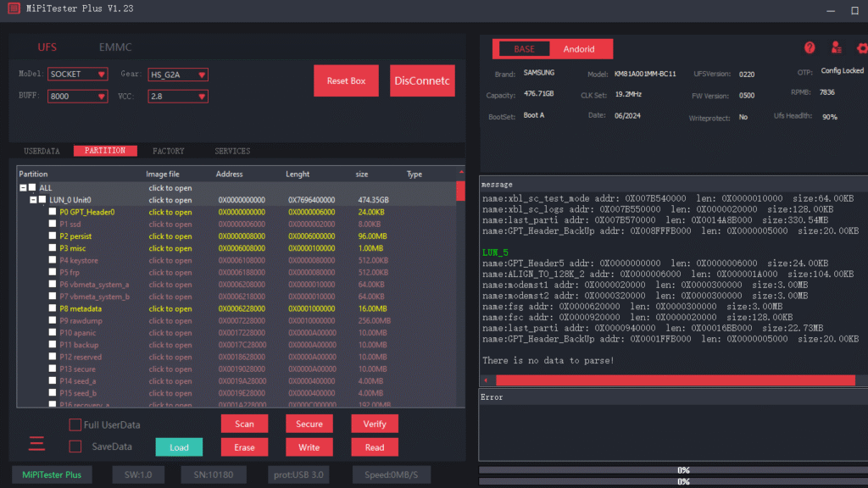Click the Scan button
This screenshot has height=488, width=868.
(244, 424)
